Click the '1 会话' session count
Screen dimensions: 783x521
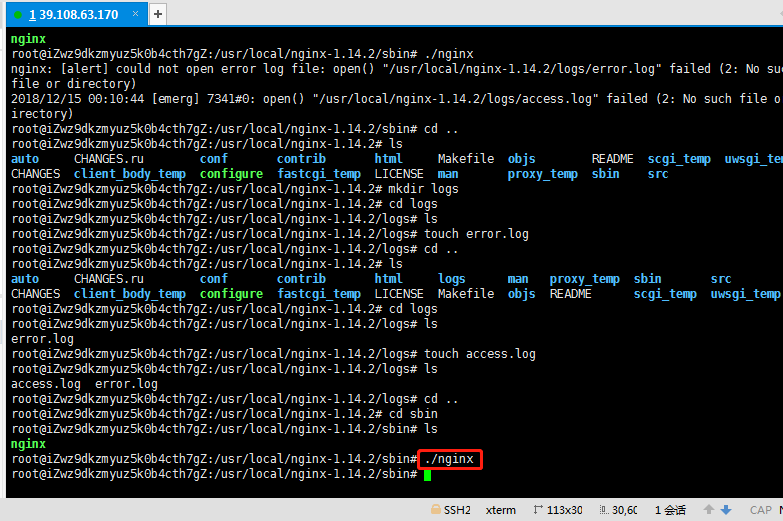670,510
